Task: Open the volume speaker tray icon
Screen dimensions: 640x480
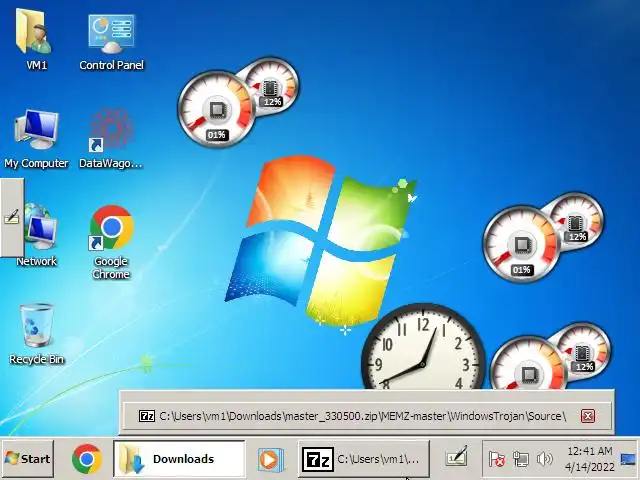Action: [544, 459]
